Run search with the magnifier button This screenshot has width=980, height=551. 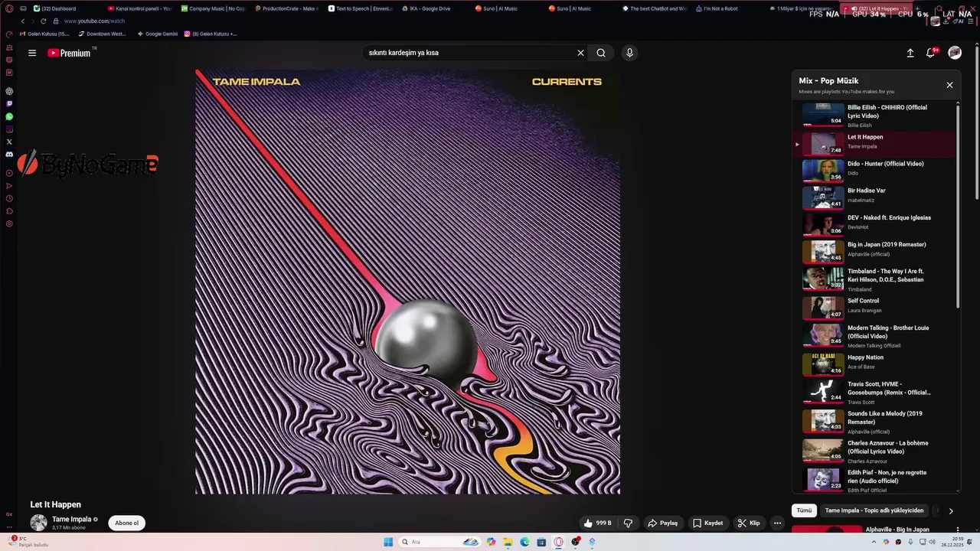tap(601, 53)
